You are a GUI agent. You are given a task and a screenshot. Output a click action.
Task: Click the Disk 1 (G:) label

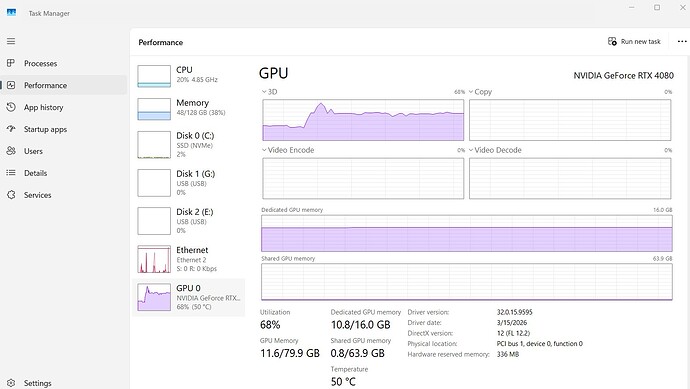[195, 173]
